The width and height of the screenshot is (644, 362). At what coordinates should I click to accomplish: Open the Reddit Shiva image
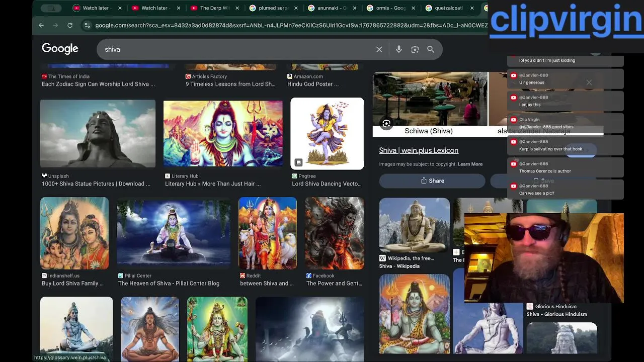tap(268, 233)
